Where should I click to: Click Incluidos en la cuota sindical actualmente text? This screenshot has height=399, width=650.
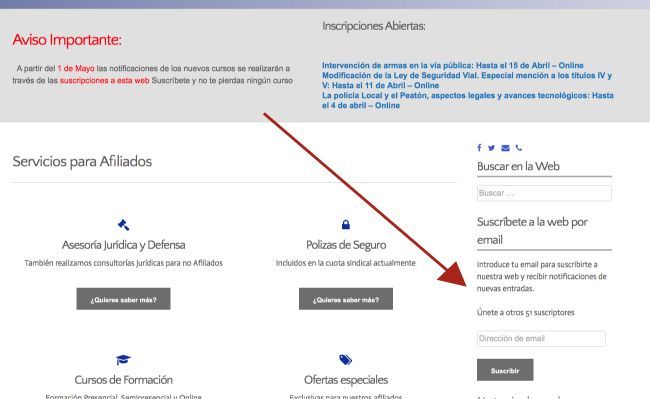click(346, 263)
